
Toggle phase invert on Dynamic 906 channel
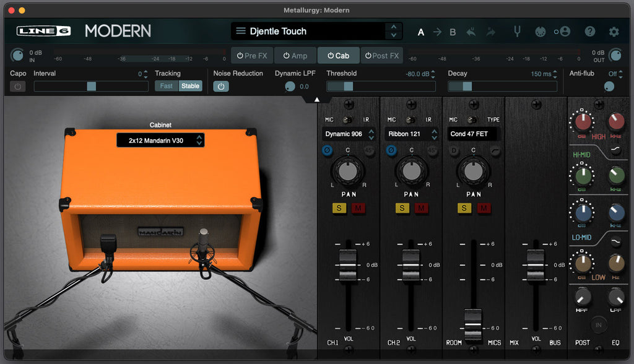point(327,150)
